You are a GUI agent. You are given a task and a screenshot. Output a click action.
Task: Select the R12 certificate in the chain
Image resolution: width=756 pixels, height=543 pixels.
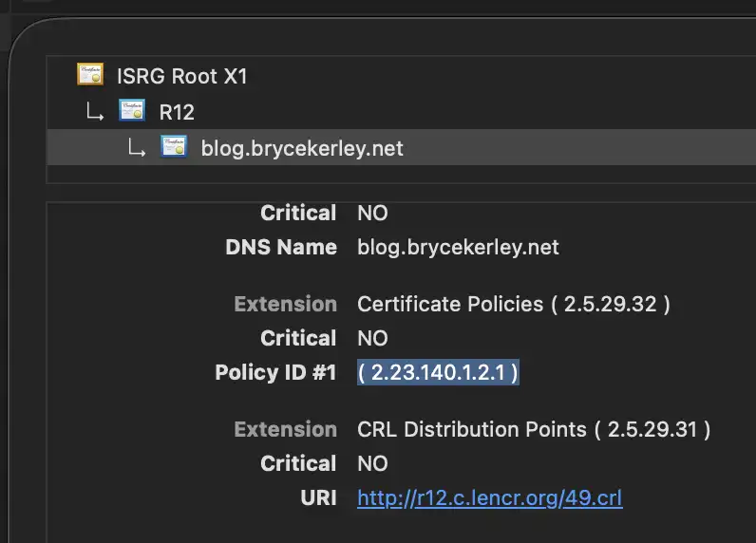click(177, 112)
